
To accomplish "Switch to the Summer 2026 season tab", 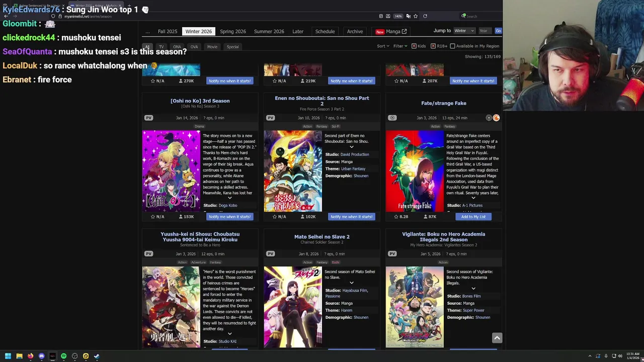I will click(x=269, y=32).
